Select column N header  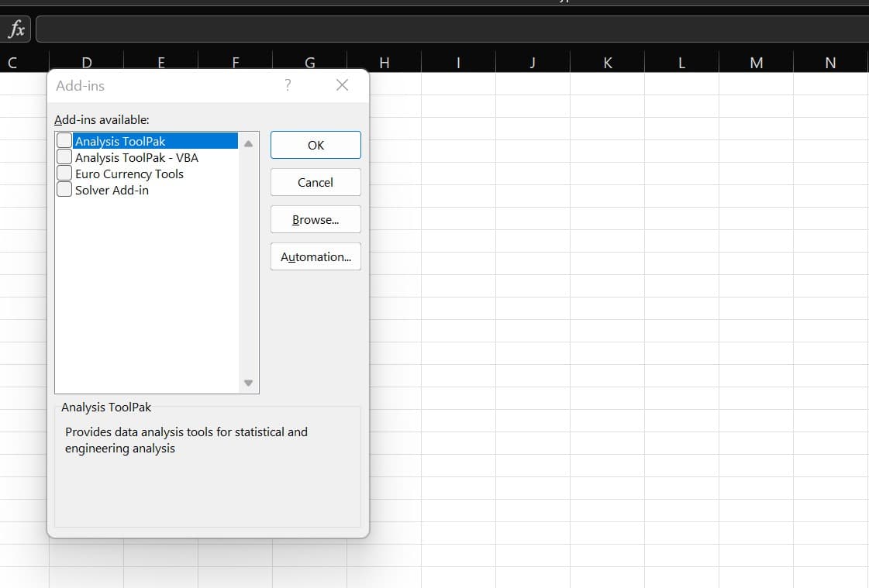coord(830,64)
